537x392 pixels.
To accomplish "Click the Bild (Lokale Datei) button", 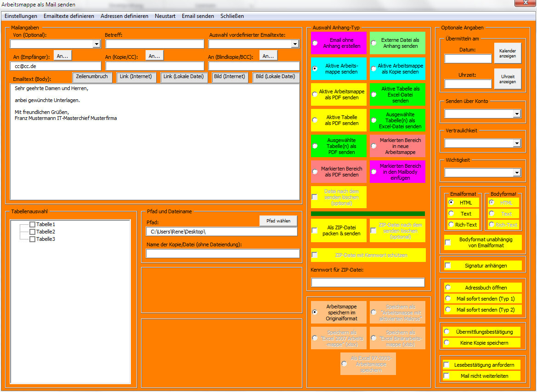I will click(x=275, y=77).
